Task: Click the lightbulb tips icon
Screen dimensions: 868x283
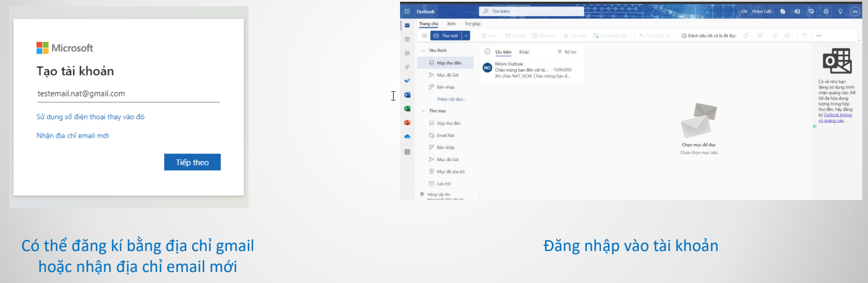Action: 840,12
